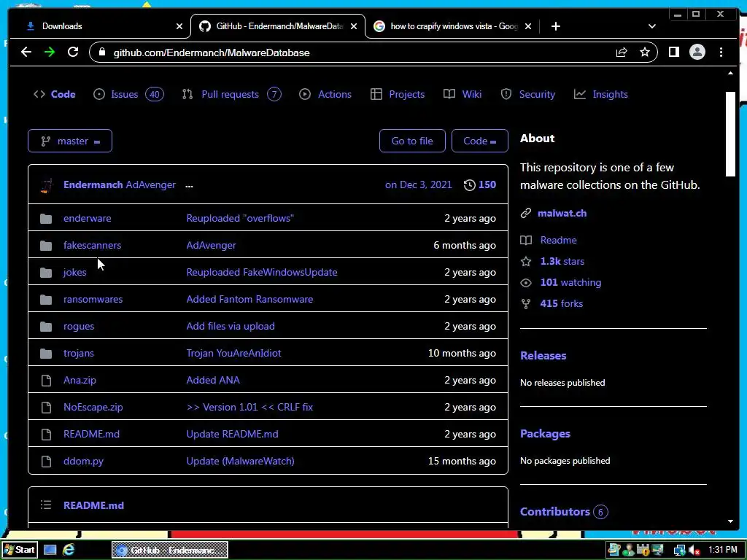Open the rogues folder

pyautogui.click(x=79, y=326)
